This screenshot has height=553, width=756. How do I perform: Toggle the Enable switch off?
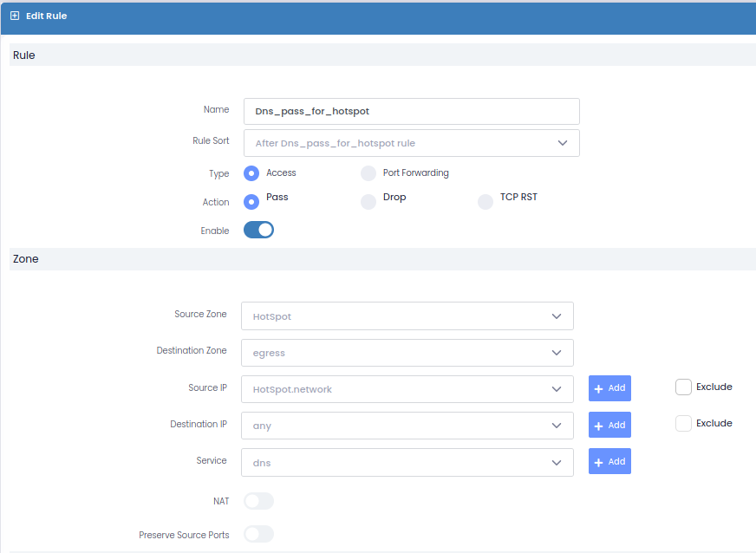click(x=258, y=230)
